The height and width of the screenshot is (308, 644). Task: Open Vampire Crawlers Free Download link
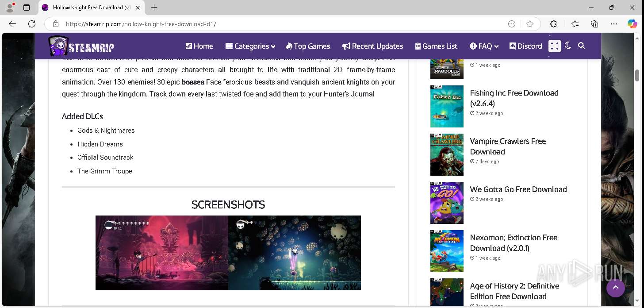508,146
